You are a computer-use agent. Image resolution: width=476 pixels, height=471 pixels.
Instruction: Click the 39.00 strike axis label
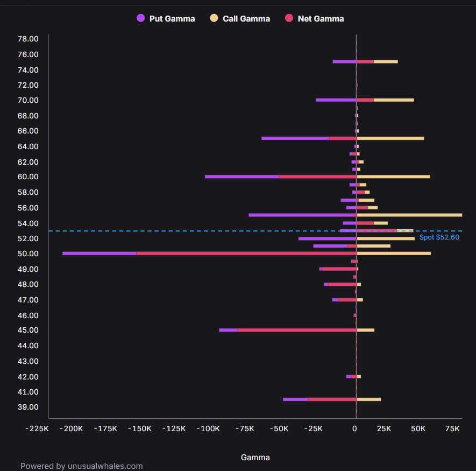(x=28, y=407)
